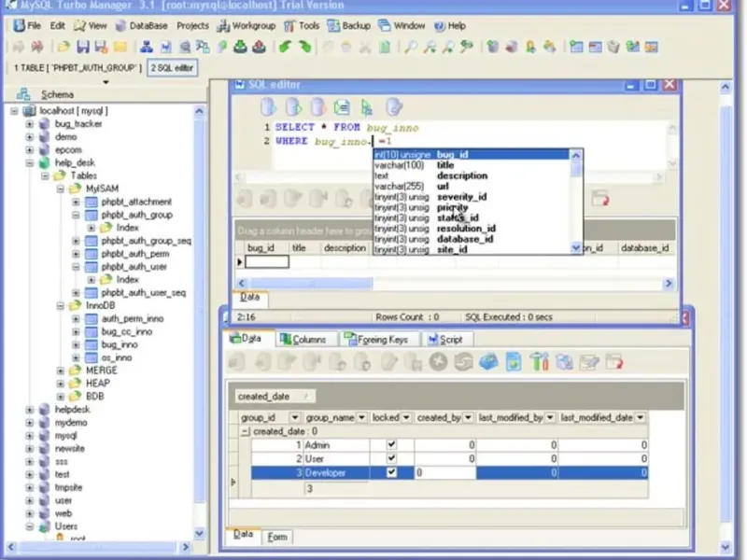Click first execute icon in SQL editor toolbar
This screenshot has height=560, width=747.
[268, 107]
